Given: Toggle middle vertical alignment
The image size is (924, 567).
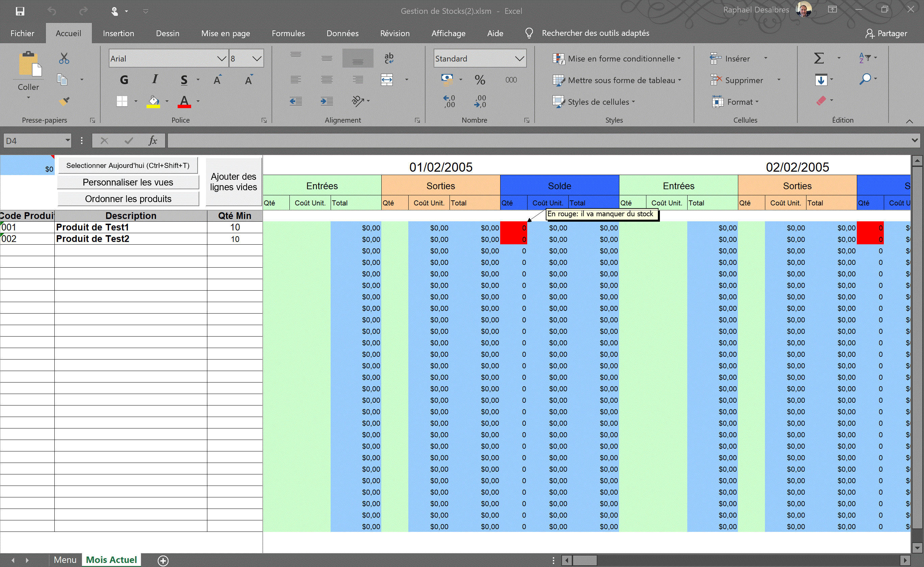Looking at the screenshot, I should 327,58.
